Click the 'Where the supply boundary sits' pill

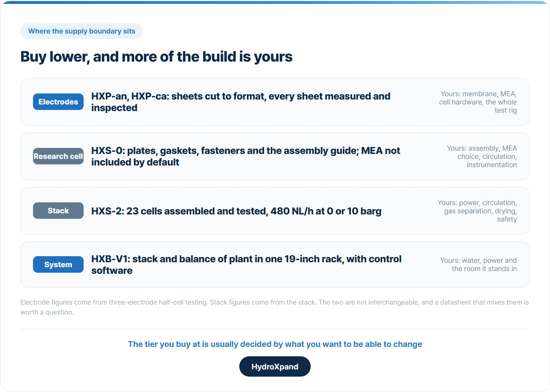click(x=82, y=31)
